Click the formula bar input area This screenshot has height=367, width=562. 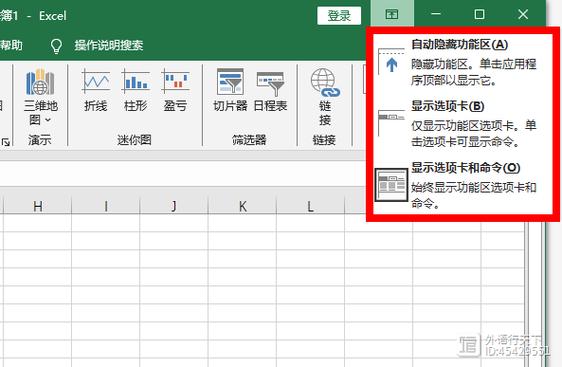[x=183, y=173]
